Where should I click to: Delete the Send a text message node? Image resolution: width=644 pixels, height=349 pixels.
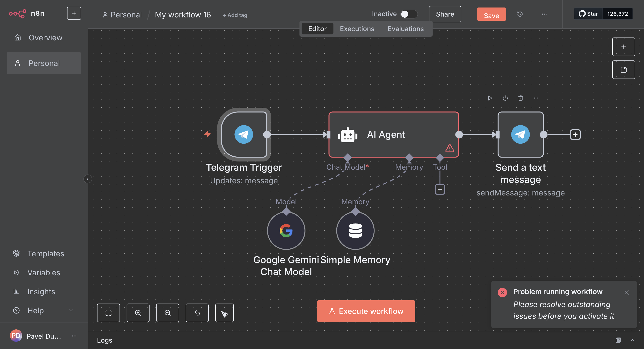520,98
